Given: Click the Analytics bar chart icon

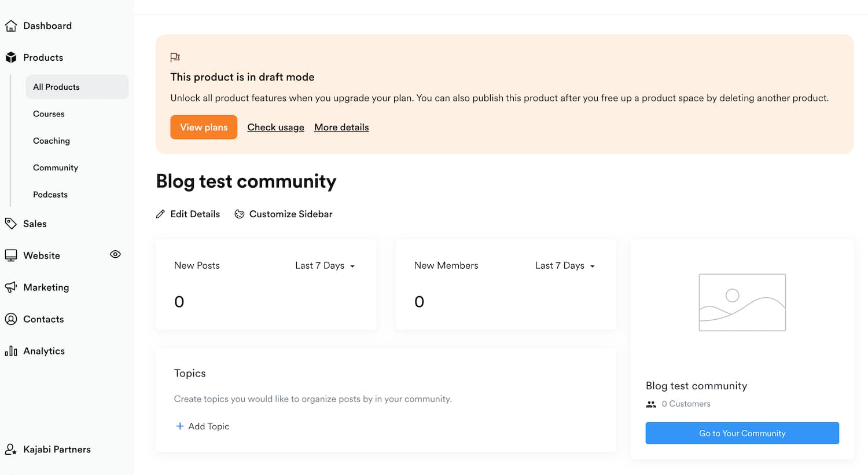Looking at the screenshot, I should pyautogui.click(x=11, y=351).
